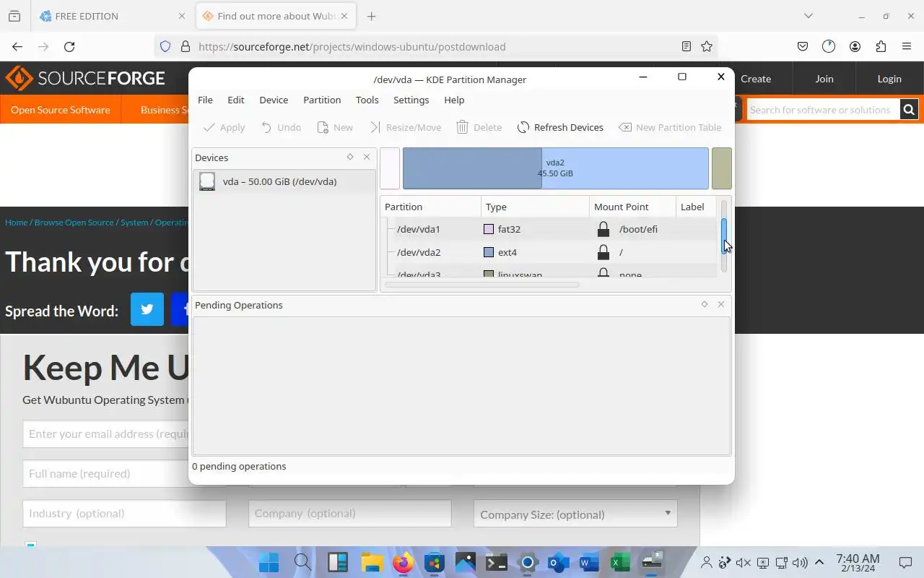
Task: Open the file manager folder taskbar icon
Action: [x=372, y=562]
